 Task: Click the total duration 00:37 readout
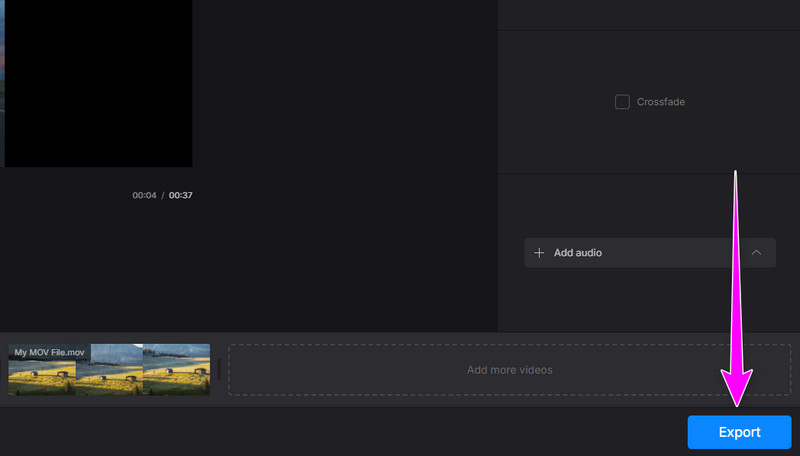point(180,195)
